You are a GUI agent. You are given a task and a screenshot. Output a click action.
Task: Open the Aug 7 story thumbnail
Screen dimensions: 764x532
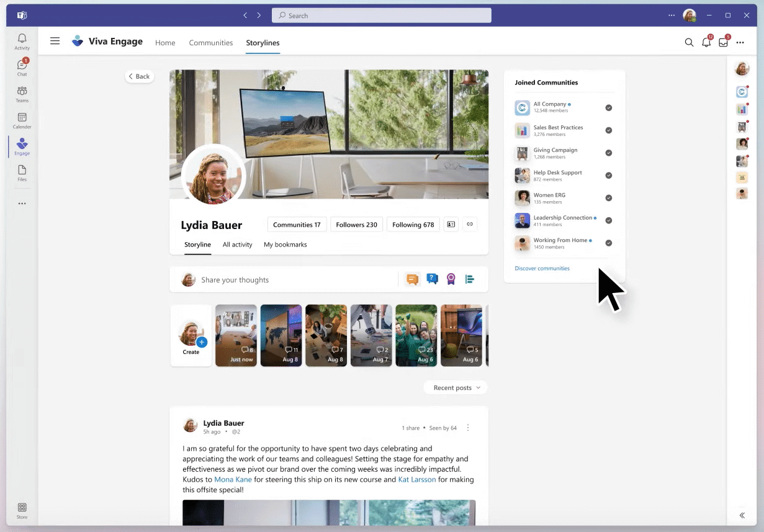click(371, 335)
